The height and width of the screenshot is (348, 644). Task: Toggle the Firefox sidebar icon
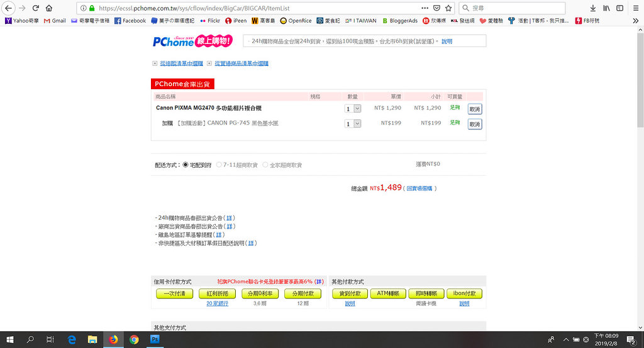click(x=619, y=8)
